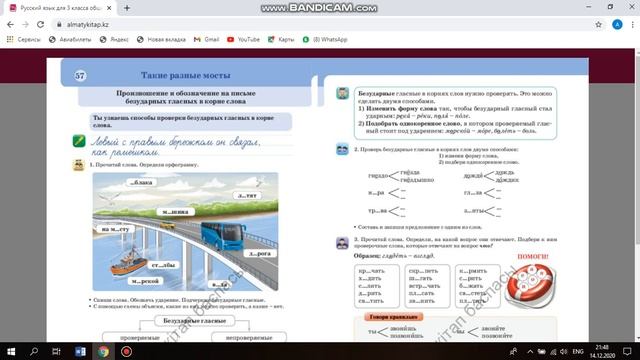Open the Bandicam recorder taskbar icon
The width and height of the screenshot is (640, 360).
126,351
